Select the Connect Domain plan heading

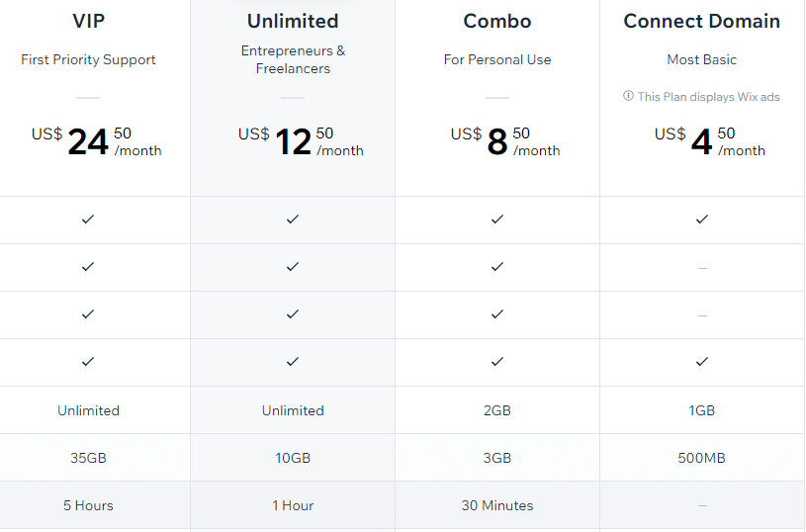click(x=701, y=21)
